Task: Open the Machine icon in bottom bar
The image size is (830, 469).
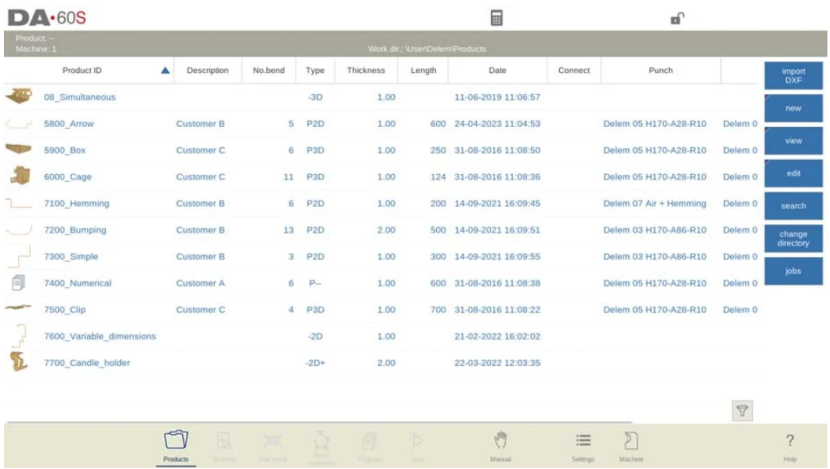Action: tap(631, 445)
